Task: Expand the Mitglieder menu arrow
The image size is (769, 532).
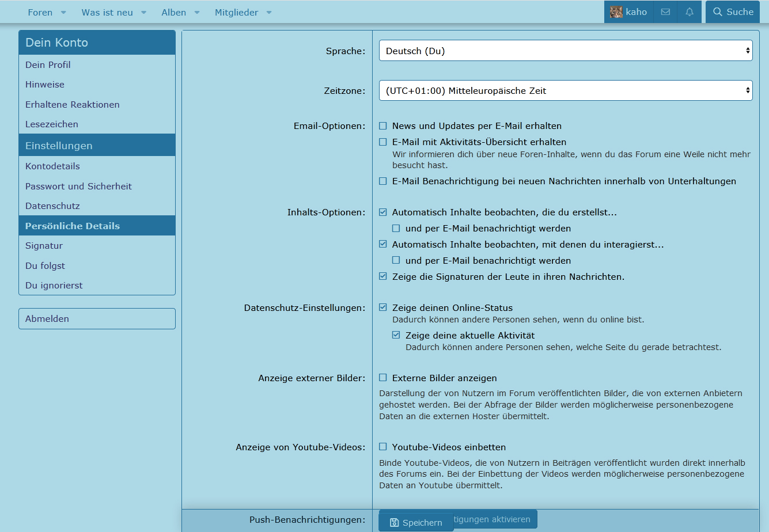Action: 269,13
